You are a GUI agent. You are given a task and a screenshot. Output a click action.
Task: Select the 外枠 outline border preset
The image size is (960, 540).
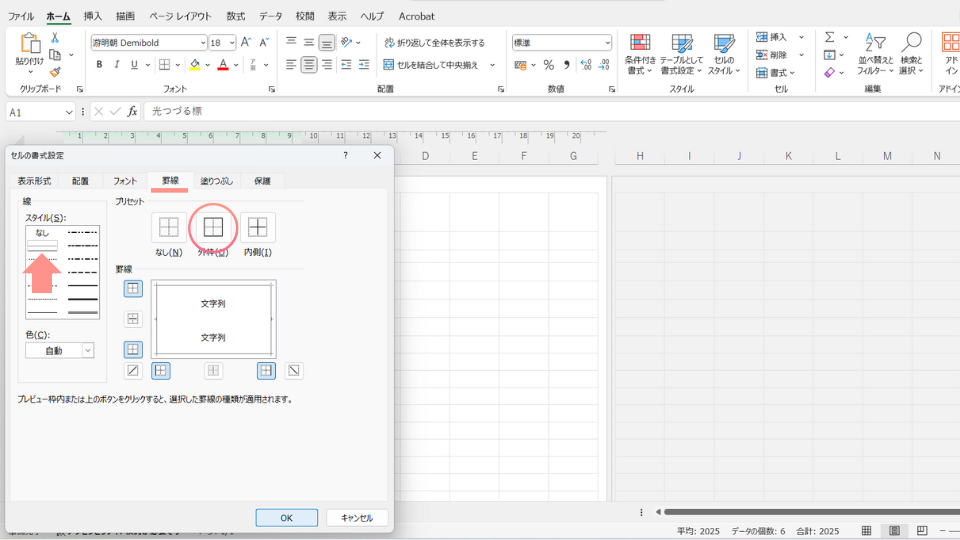(213, 228)
